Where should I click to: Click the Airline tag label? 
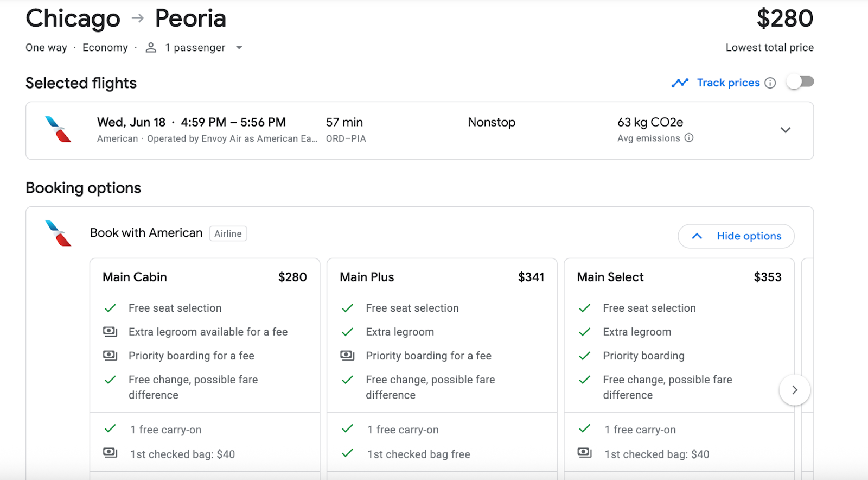pos(228,233)
